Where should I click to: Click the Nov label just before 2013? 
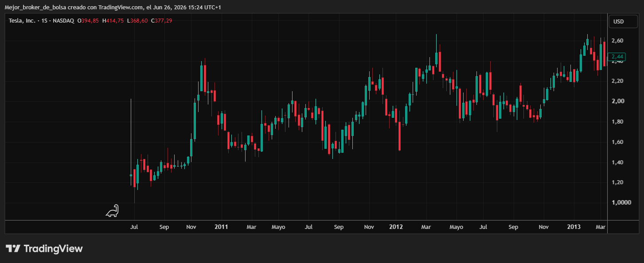click(x=543, y=227)
